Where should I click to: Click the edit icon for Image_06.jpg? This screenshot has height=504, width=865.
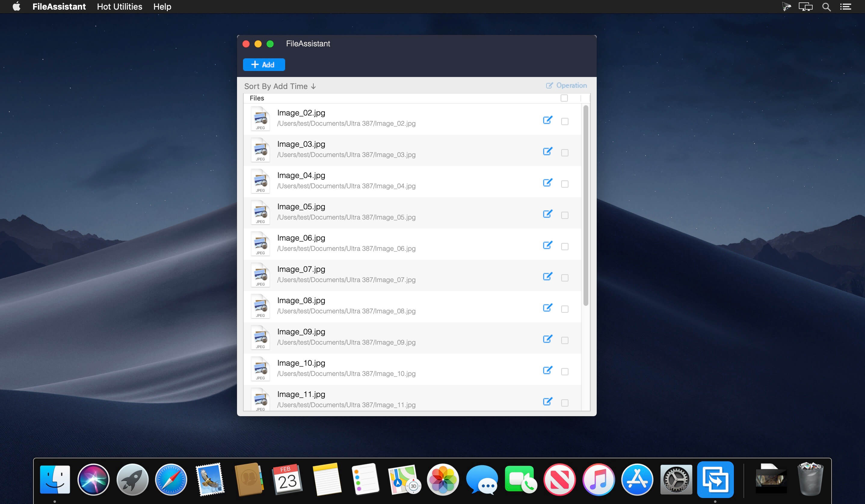point(547,245)
